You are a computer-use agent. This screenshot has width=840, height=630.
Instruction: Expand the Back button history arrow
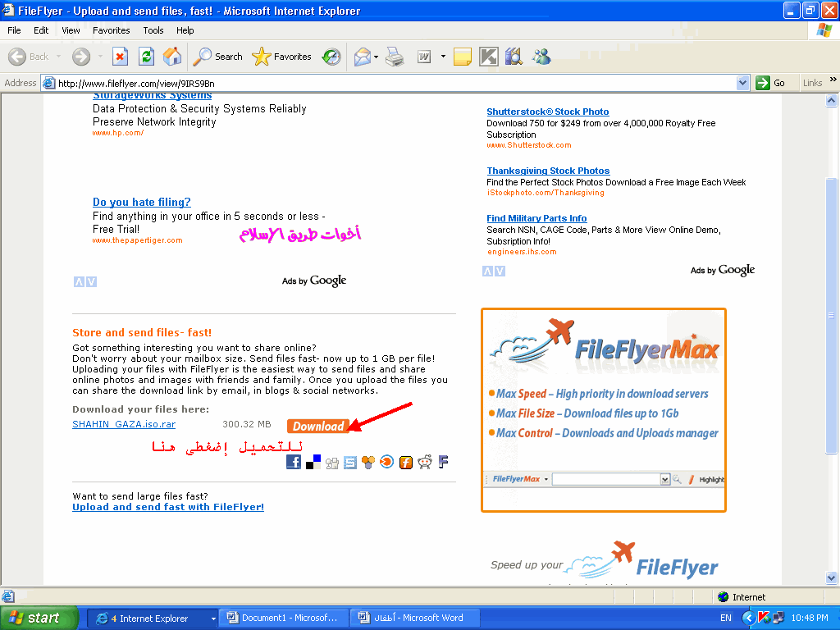57,57
